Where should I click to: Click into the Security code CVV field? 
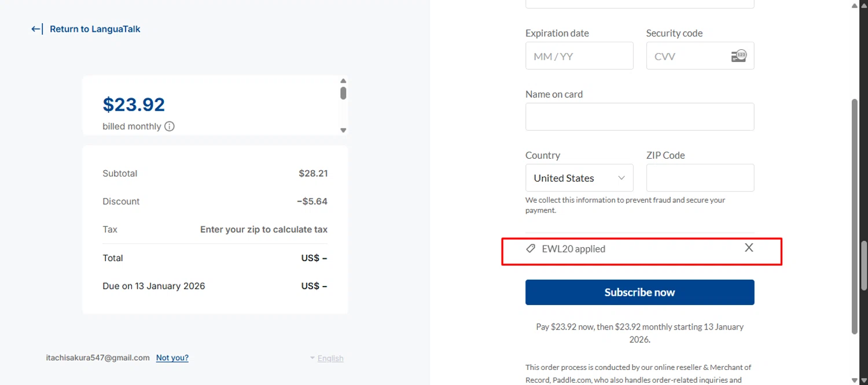pos(689,56)
